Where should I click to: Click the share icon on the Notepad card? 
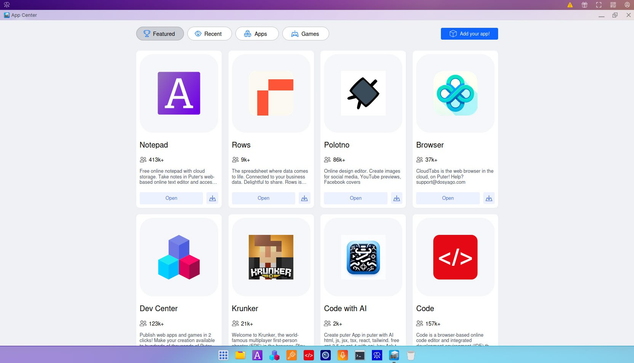pos(212,198)
